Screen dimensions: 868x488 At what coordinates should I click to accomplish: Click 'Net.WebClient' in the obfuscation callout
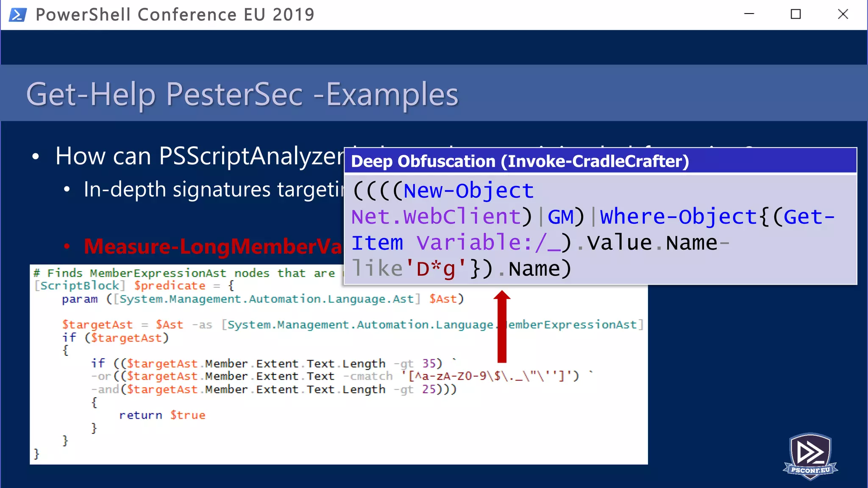point(436,217)
